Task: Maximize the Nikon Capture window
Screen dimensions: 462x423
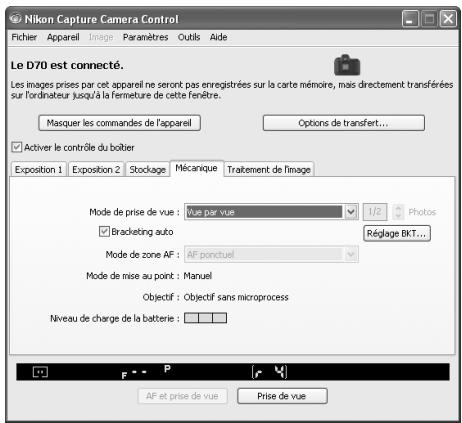Action: click(429, 19)
